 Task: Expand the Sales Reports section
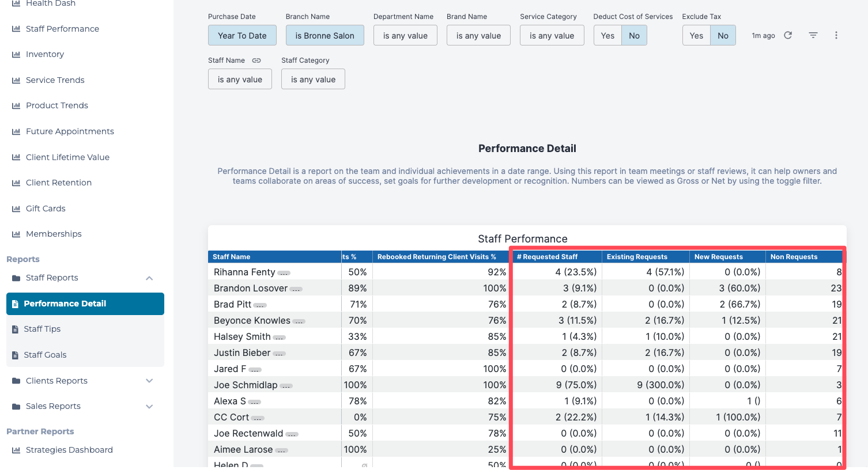[149, 407]
